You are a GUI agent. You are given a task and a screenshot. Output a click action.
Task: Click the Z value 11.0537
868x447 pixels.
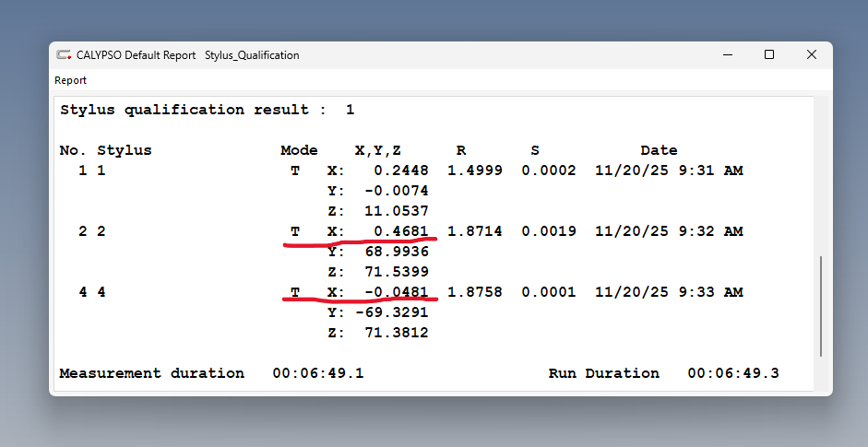tap(397, 211)
